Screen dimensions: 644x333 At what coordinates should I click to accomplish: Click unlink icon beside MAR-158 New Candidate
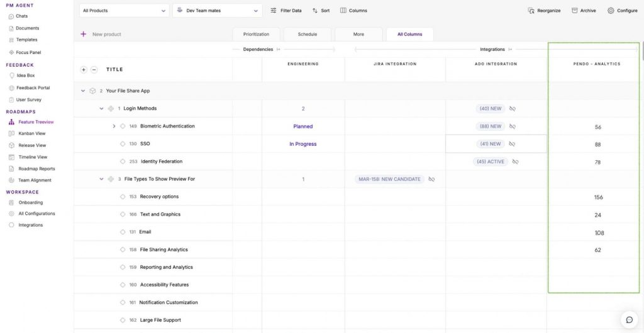(x=431, y=180)
